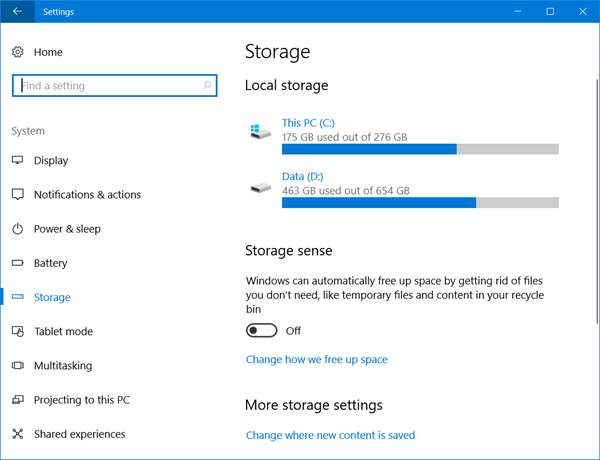Select the Battery icon in the sidebar
Image resolution: width=600 pixels, height=460 pixels.
pyautogui.click(x=18, y=263)
